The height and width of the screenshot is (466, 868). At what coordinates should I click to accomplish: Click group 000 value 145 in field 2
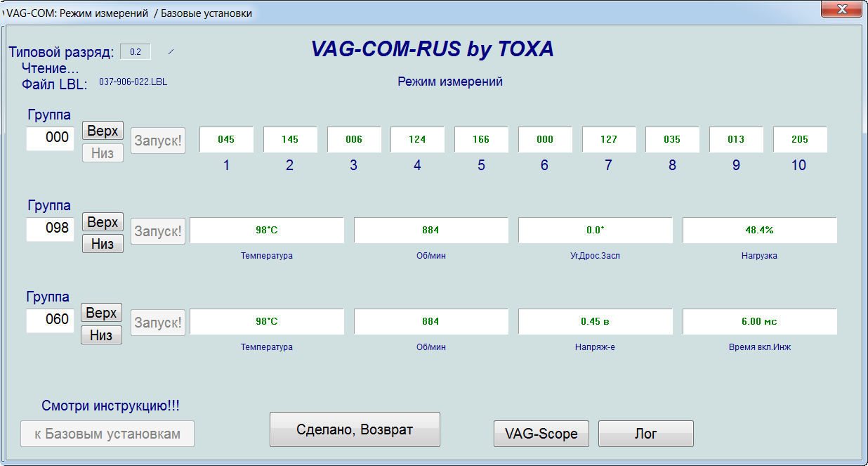[290, 139]
